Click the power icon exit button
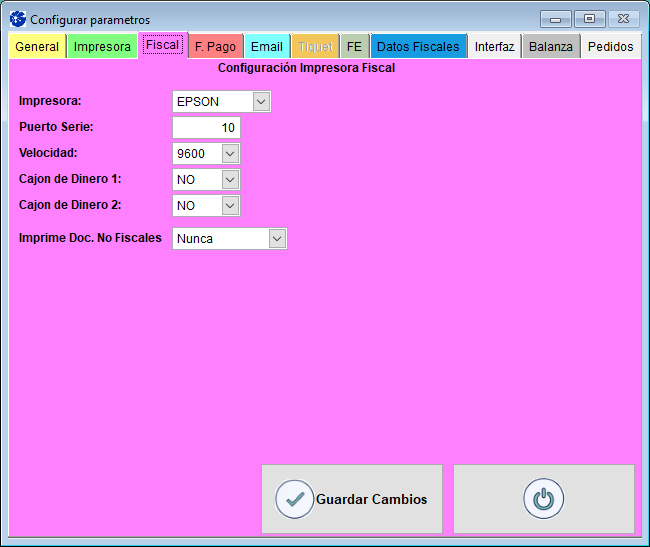This screenshot has width=650, height=547. (x=543, y=499)
